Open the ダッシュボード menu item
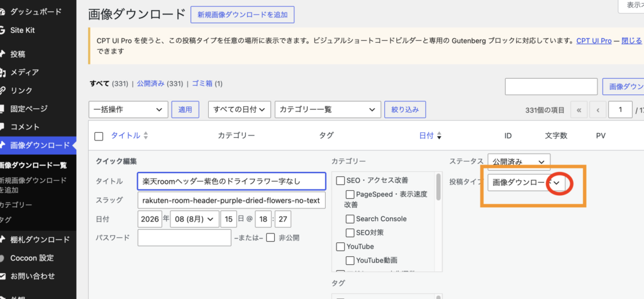The height and width of the screenshot is (299, 644). tap(36, 12)
